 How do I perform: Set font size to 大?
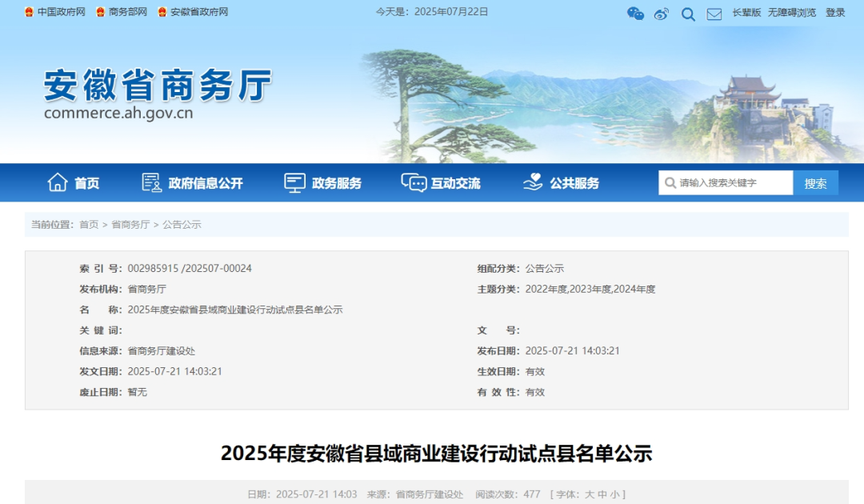click(x=590, y=494)
